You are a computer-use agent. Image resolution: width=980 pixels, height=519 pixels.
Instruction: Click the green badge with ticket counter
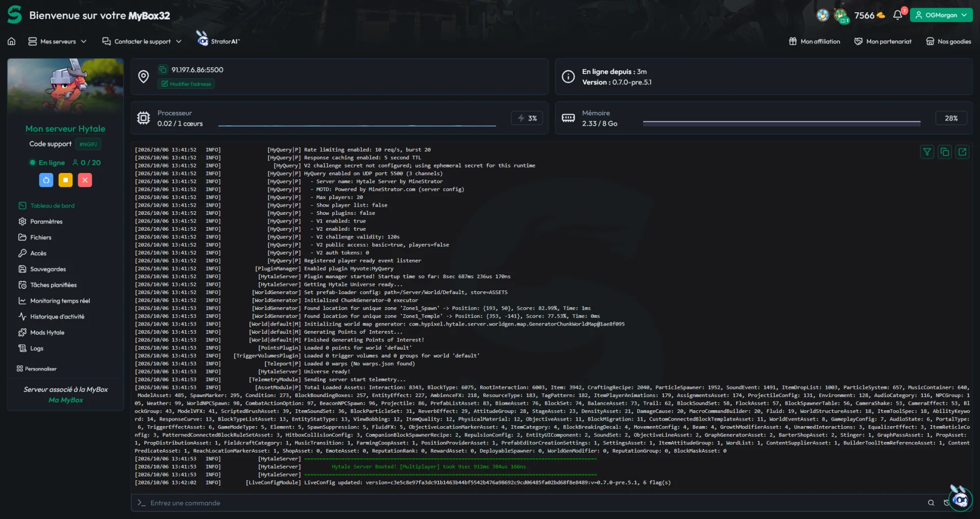coord(841,16)
